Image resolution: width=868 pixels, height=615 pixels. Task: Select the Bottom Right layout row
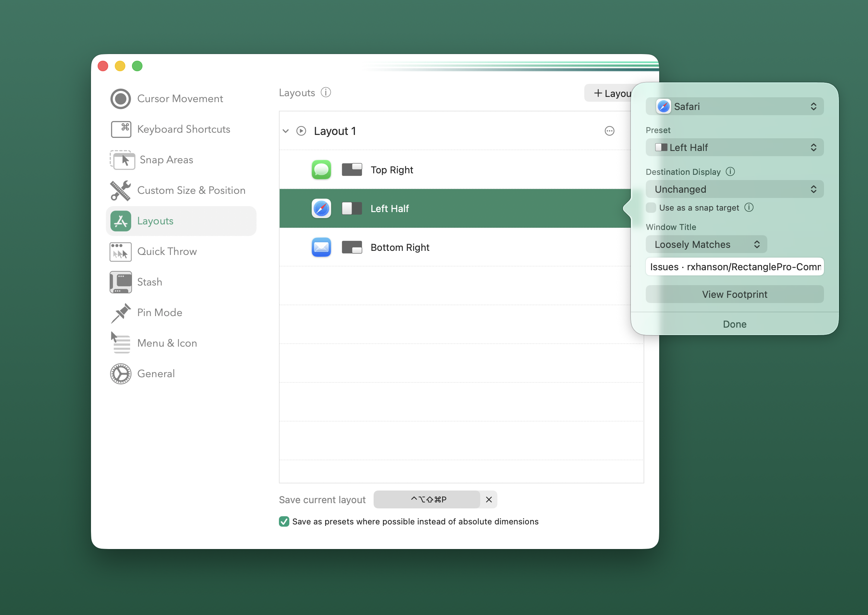point(455,247)
